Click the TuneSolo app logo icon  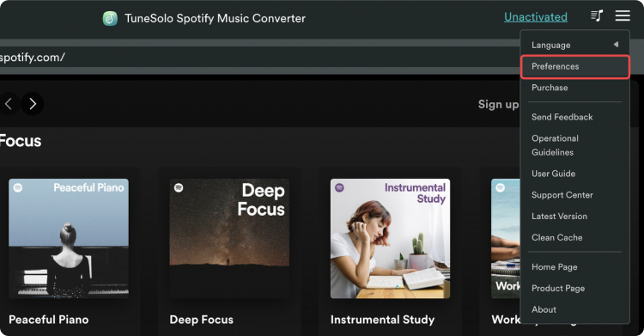(x=110, y=18)
